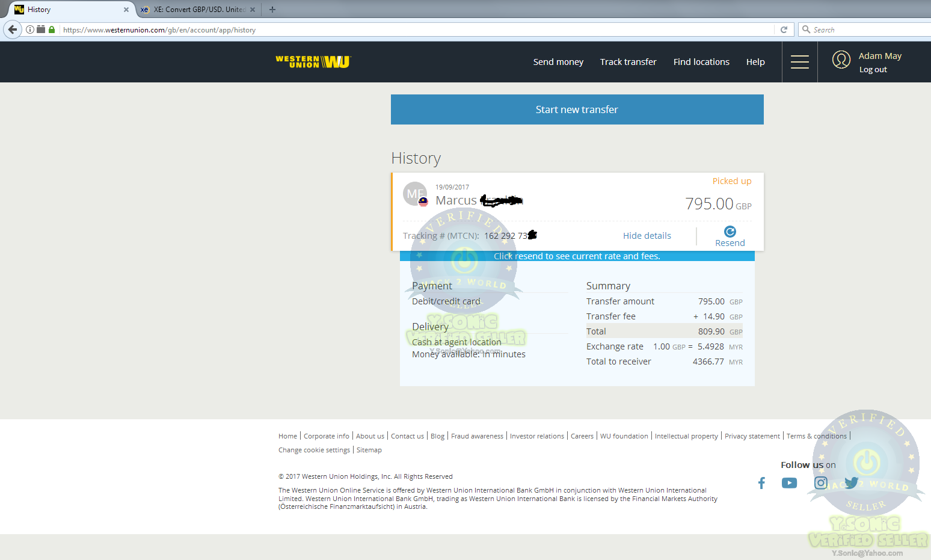Open the Sitemap footer link
931x560 pixels.
click(x=369, y=450)
